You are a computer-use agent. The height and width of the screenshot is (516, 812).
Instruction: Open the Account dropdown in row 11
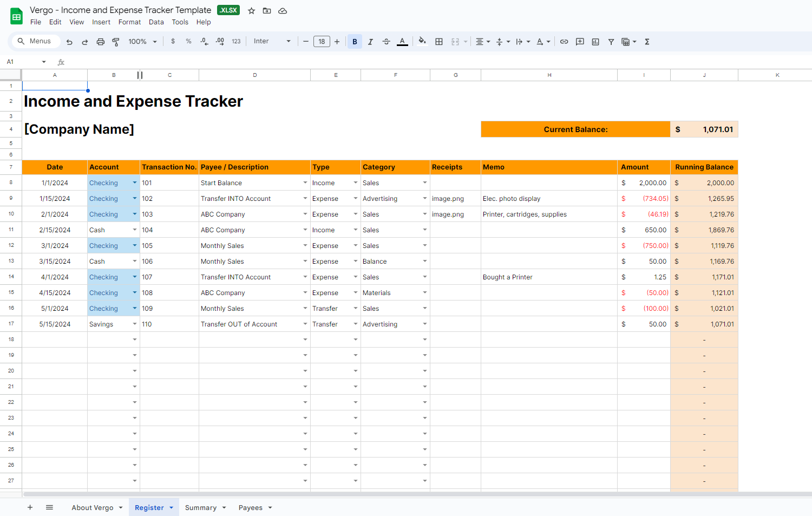pos(134,230)
